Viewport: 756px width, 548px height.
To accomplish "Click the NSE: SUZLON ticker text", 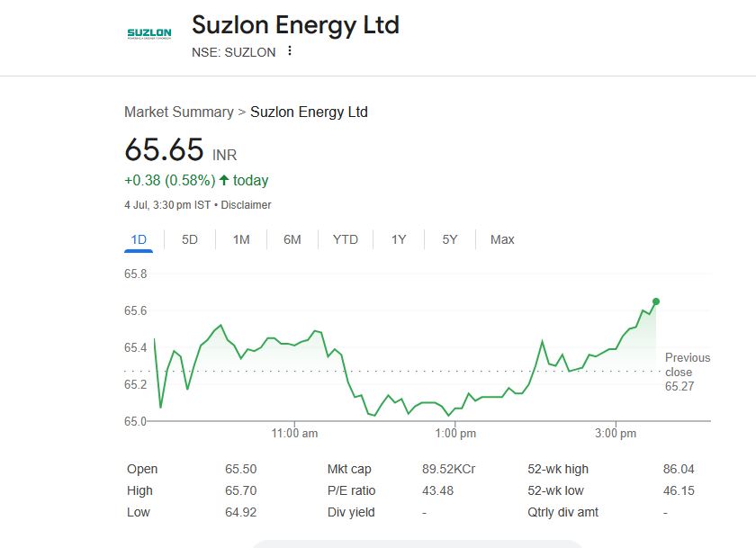I will pos(234,52).
